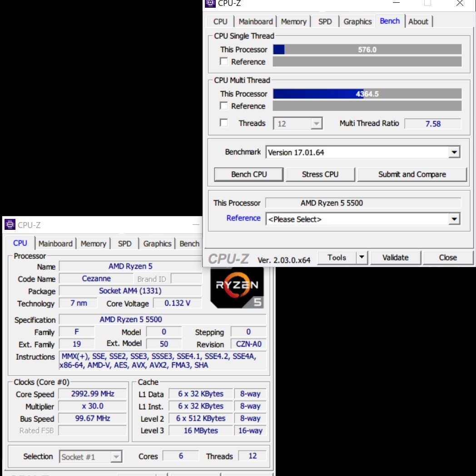Click Submit and Compare button
The image size is (476, 476).
pos(412,174)
